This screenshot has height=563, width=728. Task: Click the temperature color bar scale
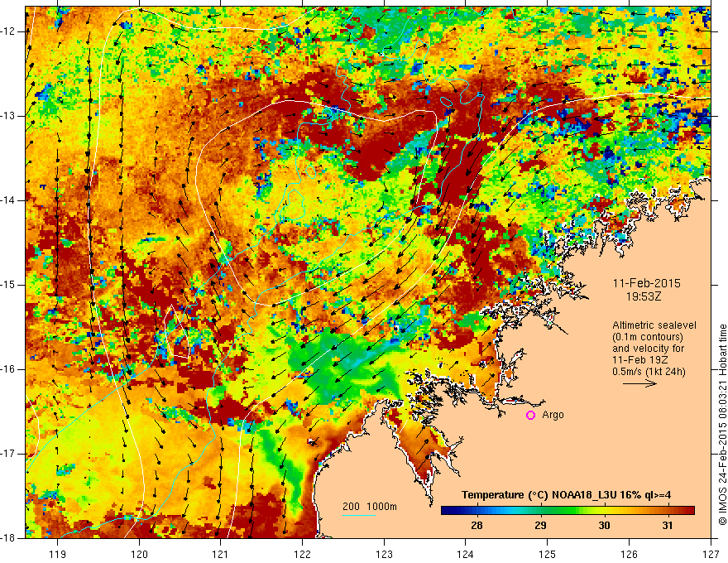[x=568, y=511]
